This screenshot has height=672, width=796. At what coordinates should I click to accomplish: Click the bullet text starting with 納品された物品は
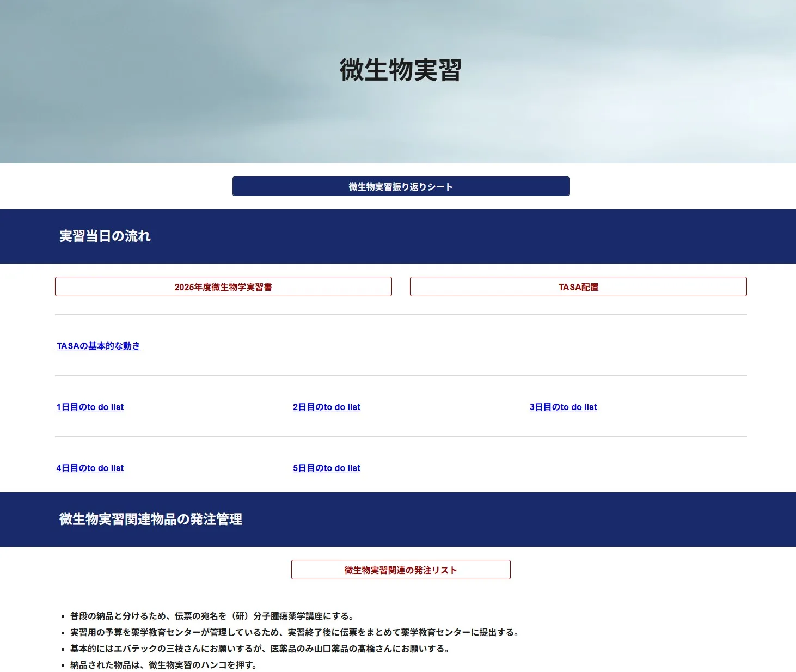point(164,665)
